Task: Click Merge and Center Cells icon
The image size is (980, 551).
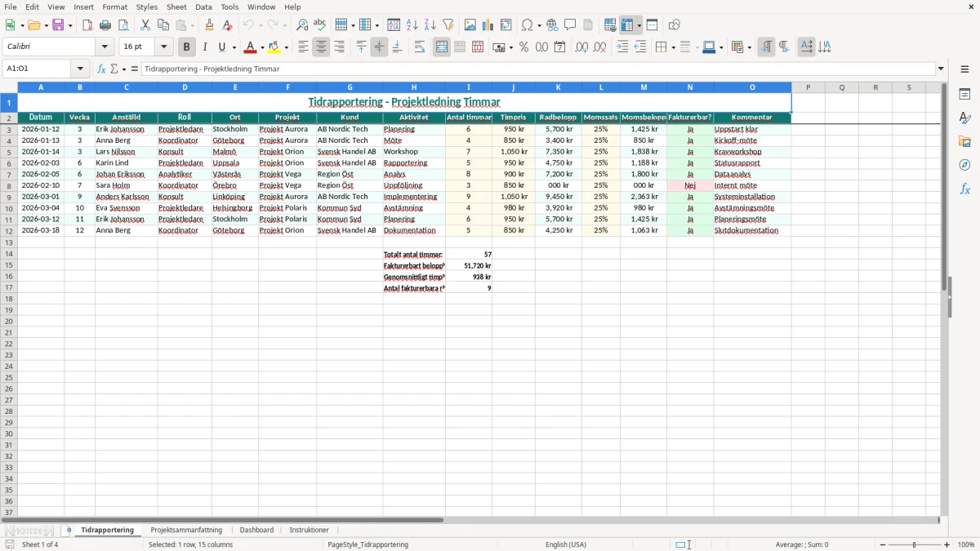Action: (x=442, y=47)
